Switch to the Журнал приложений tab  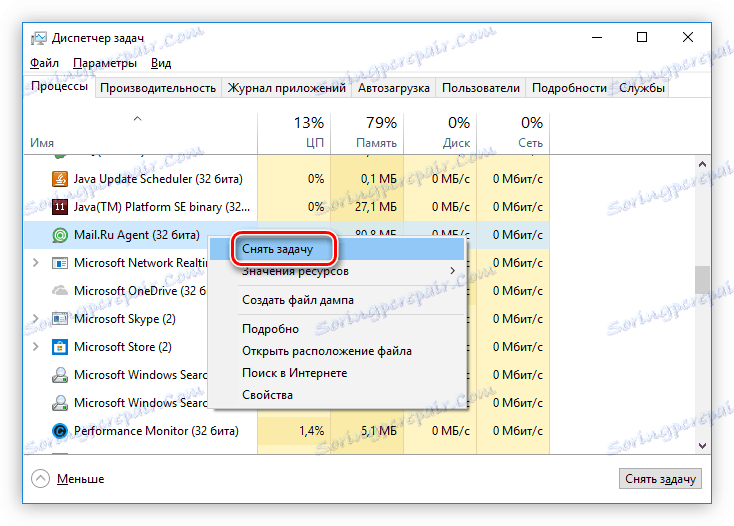tap(286, 88)
